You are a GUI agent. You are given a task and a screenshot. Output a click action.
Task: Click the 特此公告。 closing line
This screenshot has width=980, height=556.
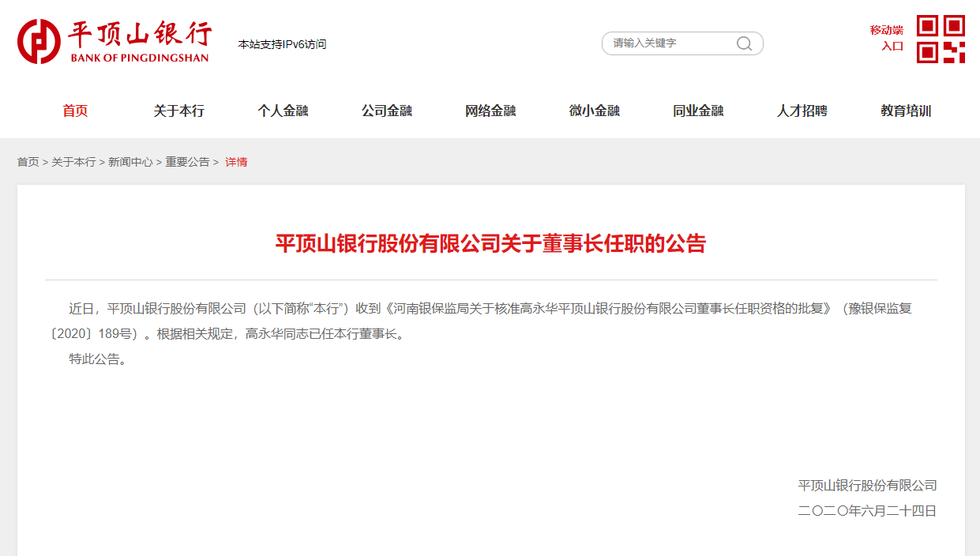click(x=99, y=359)
